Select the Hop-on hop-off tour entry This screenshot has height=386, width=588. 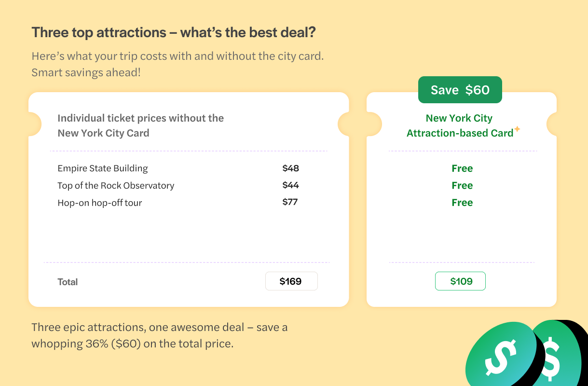coord(100,203)
